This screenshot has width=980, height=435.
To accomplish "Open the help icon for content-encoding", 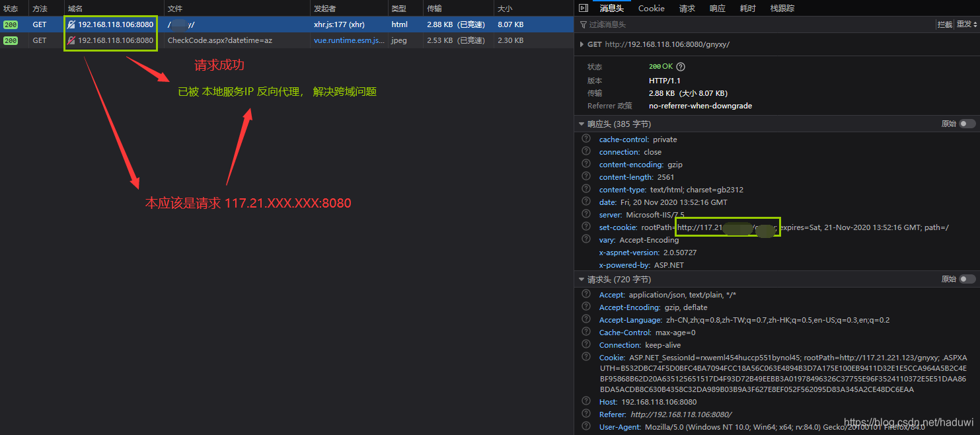I will click(585, 164).
